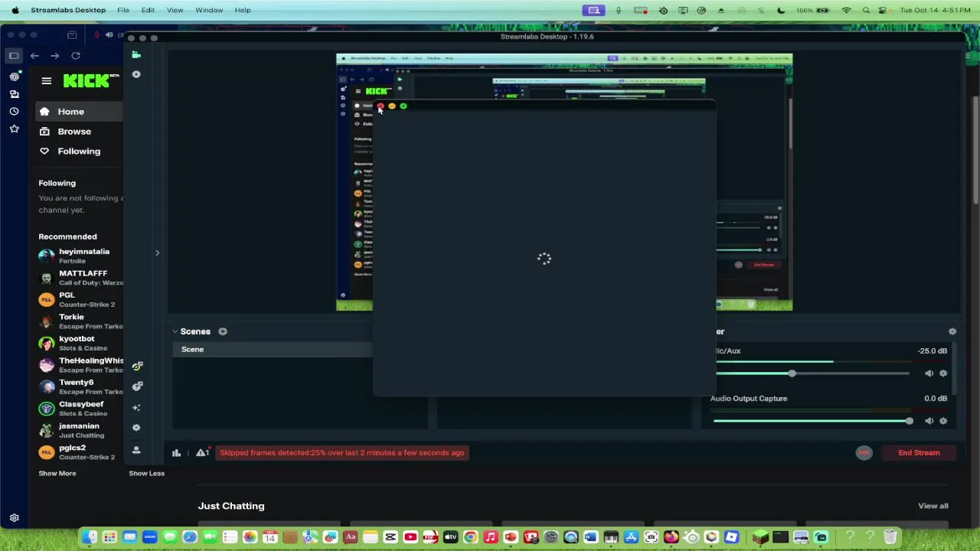Screen dimensions: 980x551
Task: Open pglcs2 recommended channel
Action: (x=80, y=452)
